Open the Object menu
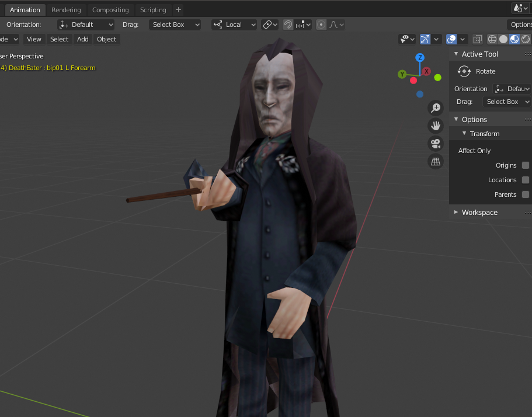This screenshot has height=417, width=532. click(106, 39)
